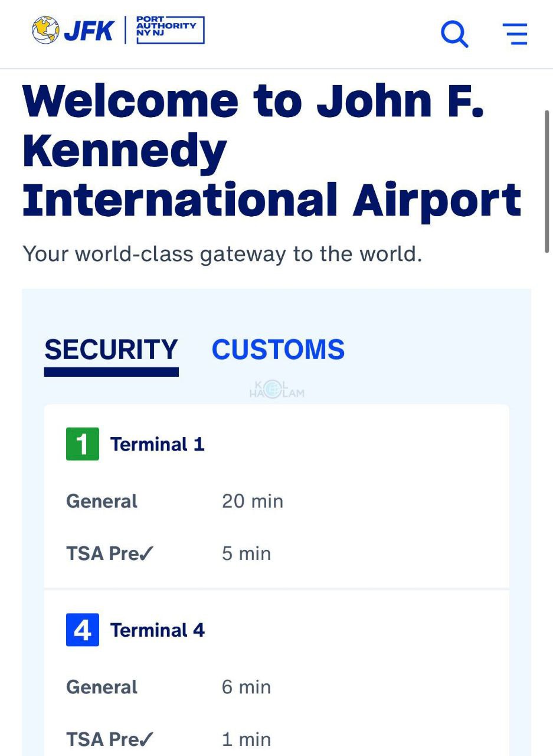Click the green Terminal 1 badge
Image resolution: width=553 pixels, height=756 pixels.
83,444
